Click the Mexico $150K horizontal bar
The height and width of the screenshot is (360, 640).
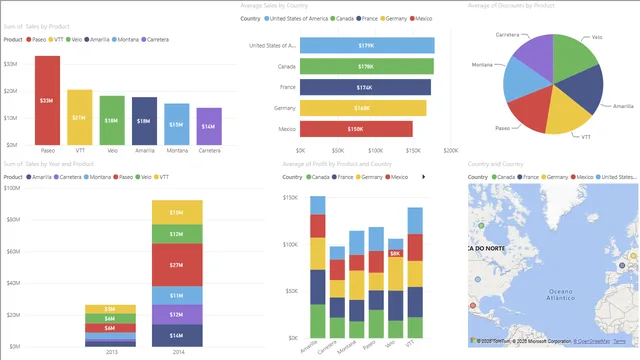pos(356,129)
